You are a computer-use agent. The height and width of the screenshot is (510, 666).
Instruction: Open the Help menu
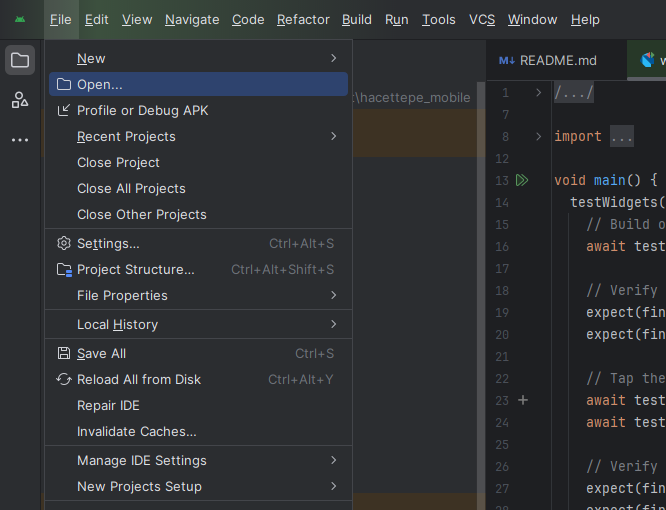[585, 20]
